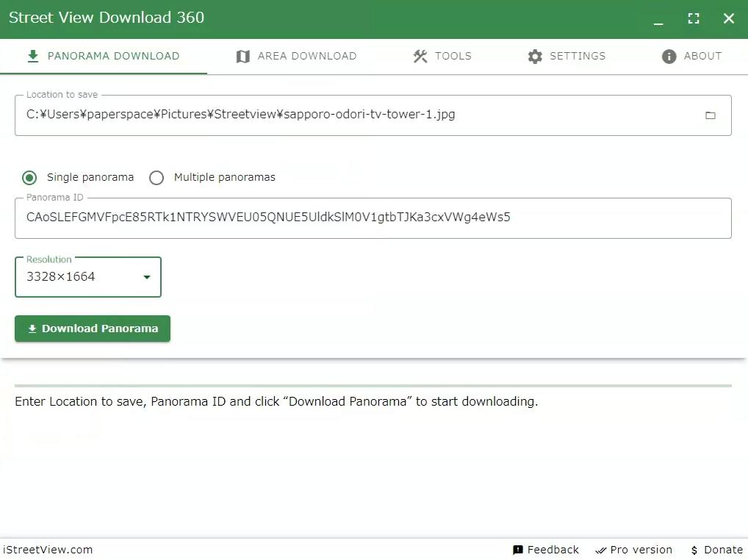Image resolution: width=748 pixels, height=560 pixels.
Task: Go to the Settings tab
Action: tap(567, 57)
